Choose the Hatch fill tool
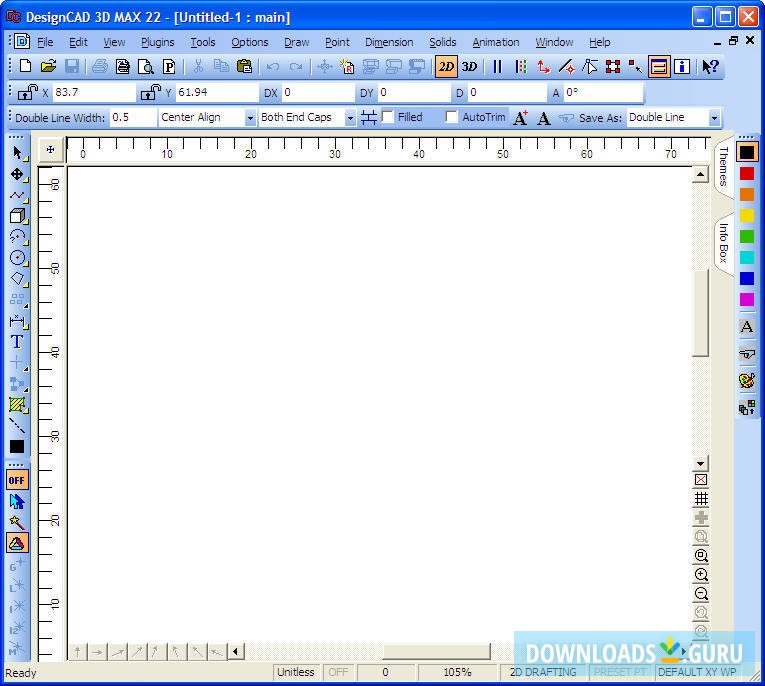The height and width of the screenshot is (686, 765). 18,404
